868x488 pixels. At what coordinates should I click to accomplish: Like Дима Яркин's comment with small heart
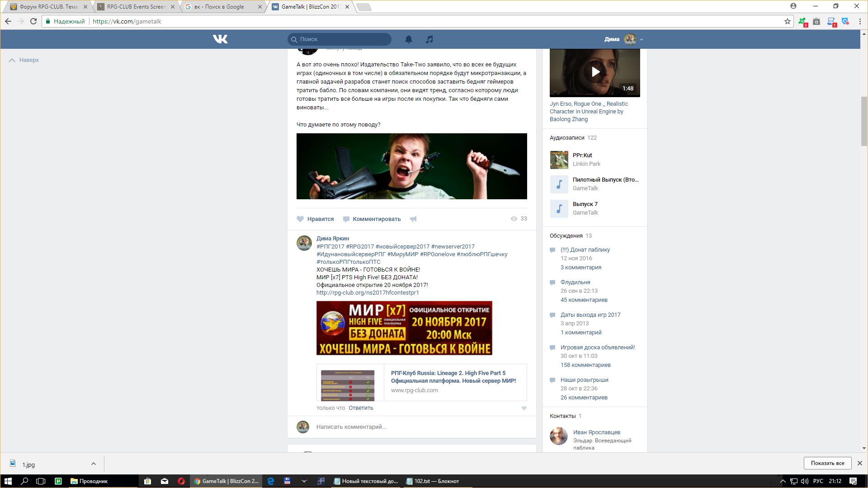[524, 408]
